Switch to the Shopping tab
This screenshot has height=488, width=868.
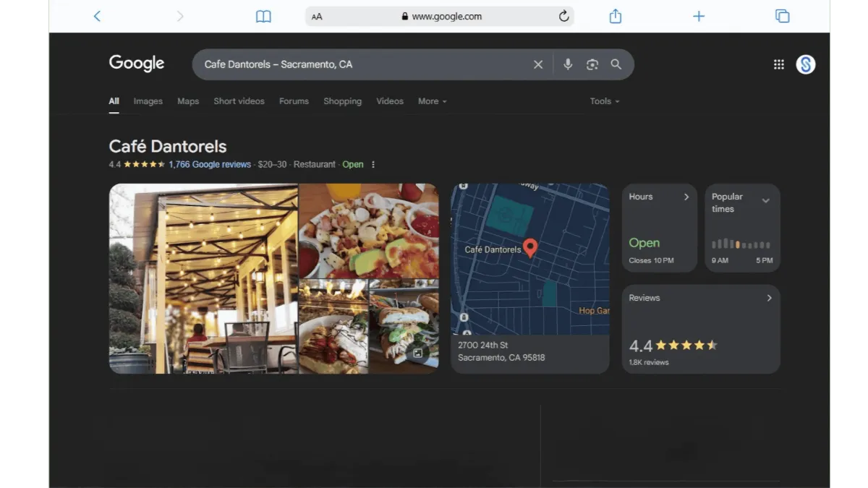pos(342,101)
